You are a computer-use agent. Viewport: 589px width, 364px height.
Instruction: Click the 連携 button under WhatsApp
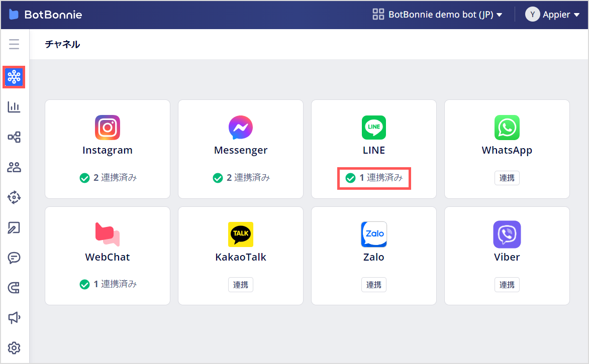(507, 178)
